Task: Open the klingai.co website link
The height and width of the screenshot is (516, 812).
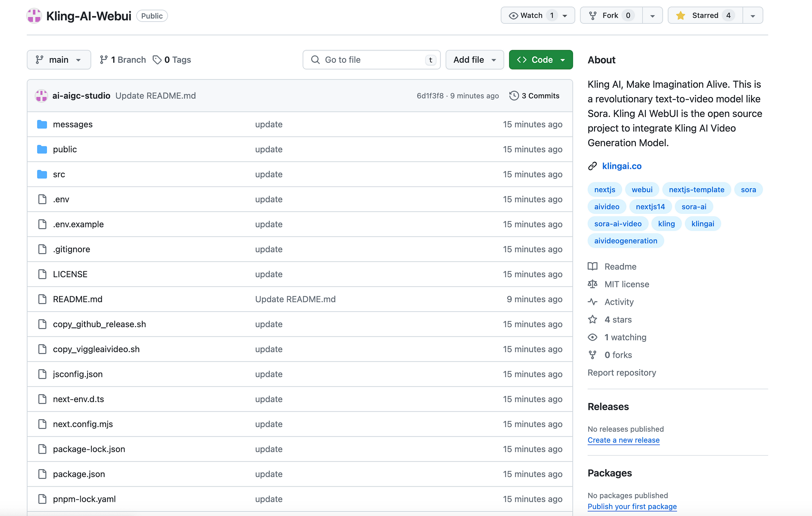Action: (x=622, y=166)
